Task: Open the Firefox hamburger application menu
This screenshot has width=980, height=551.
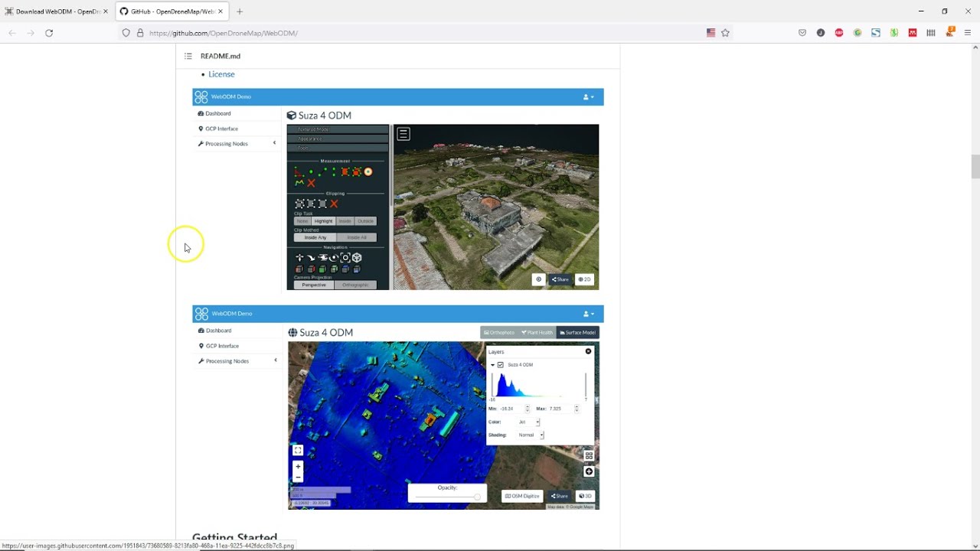Action: 967,33
